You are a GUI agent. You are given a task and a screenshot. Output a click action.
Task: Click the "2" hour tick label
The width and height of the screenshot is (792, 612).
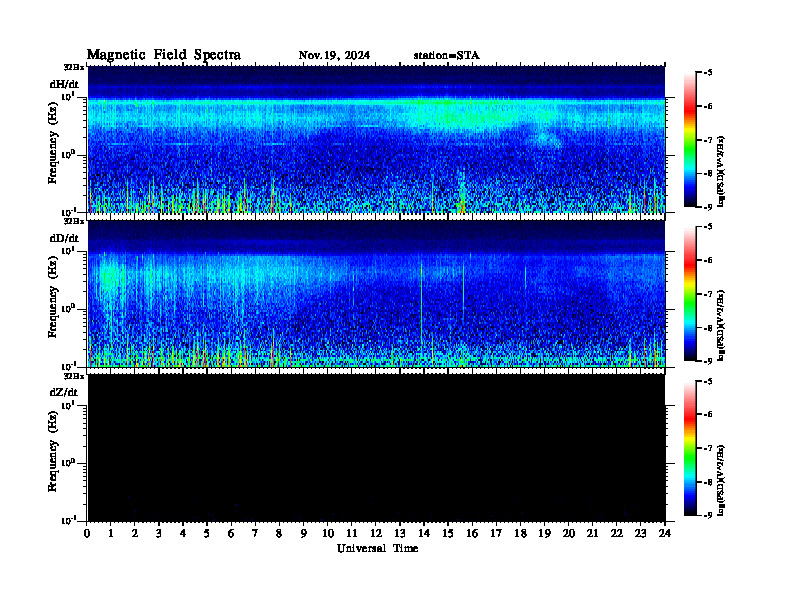(135, 533)
